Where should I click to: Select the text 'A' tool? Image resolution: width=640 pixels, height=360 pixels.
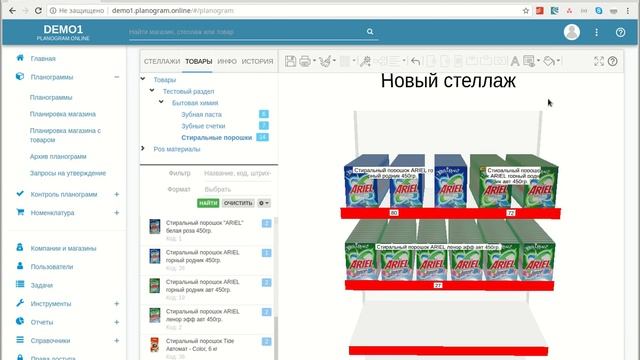[x=515, y=61]
